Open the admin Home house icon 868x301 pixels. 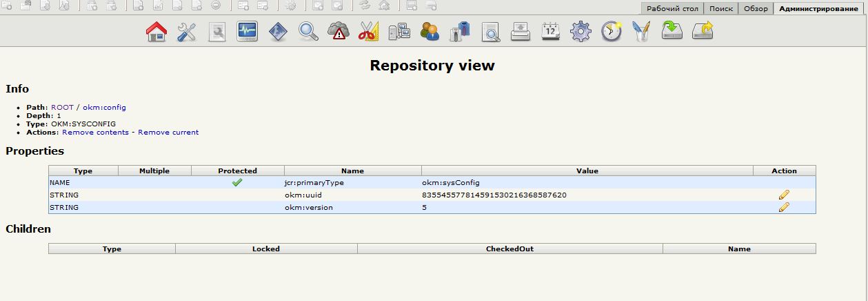tap(157, 32)
